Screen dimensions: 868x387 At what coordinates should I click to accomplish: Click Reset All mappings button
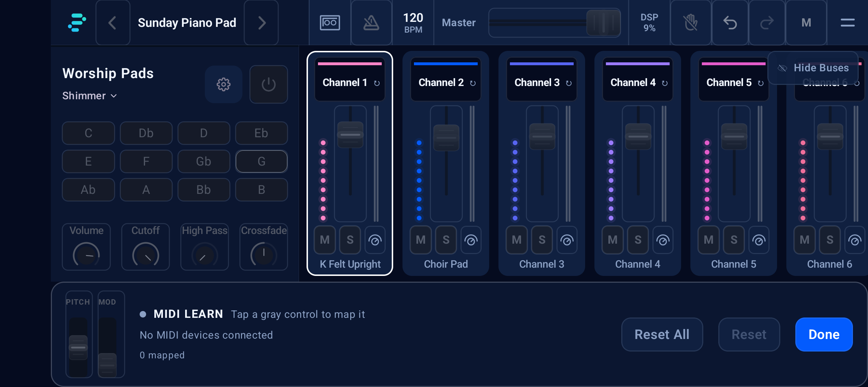coord(662,334)
